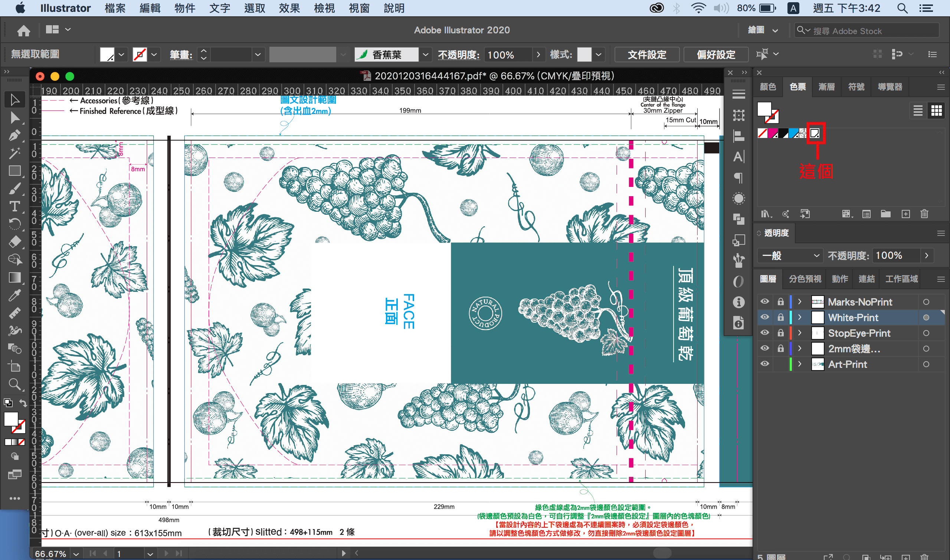Toggle visibility of the Art-Print layer

764,364
